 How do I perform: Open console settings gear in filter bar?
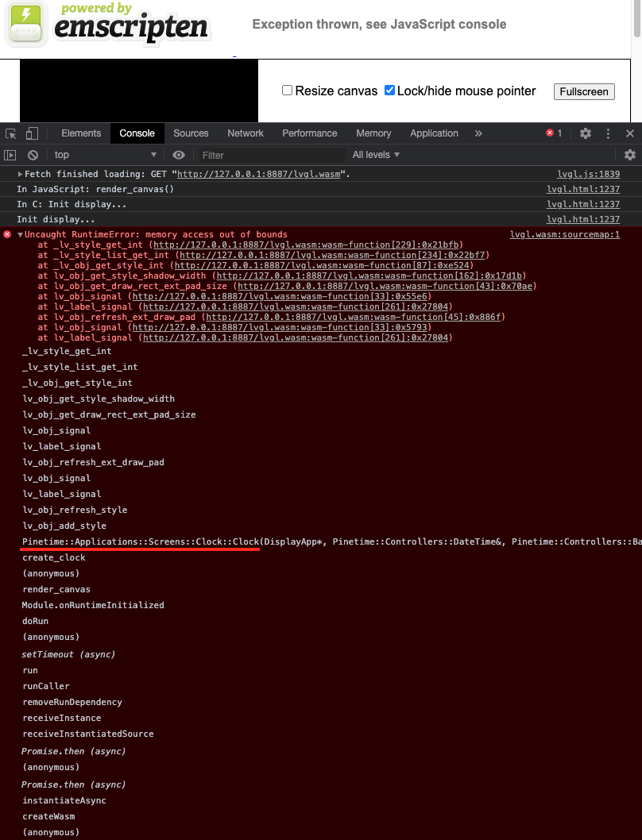tap(630, 155)
